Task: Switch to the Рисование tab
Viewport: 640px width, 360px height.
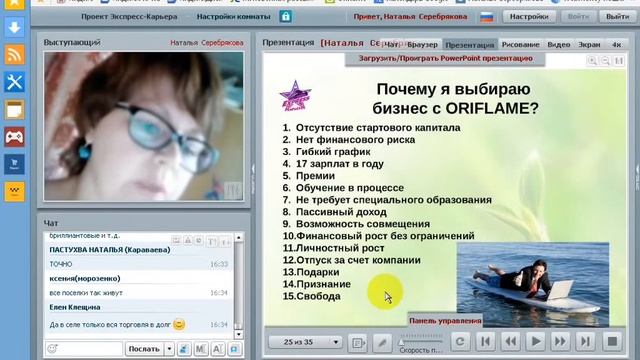Action: (520, 44)
